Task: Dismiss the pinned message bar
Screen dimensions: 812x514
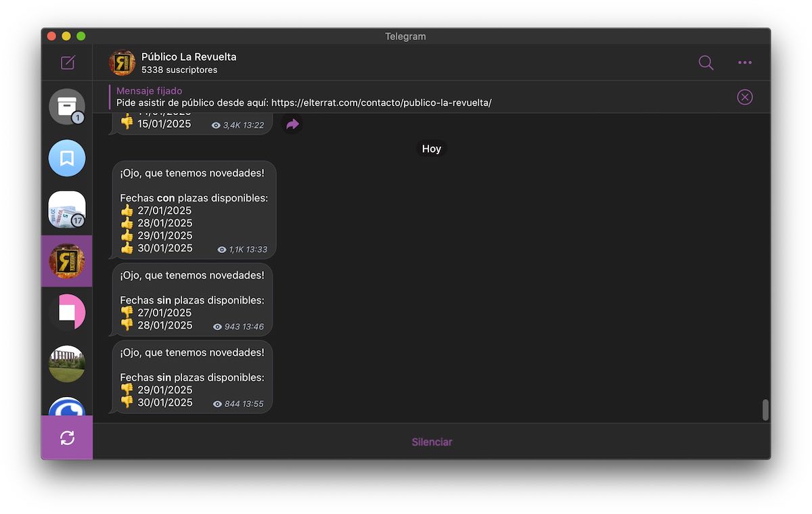Action: coord(744,97)
